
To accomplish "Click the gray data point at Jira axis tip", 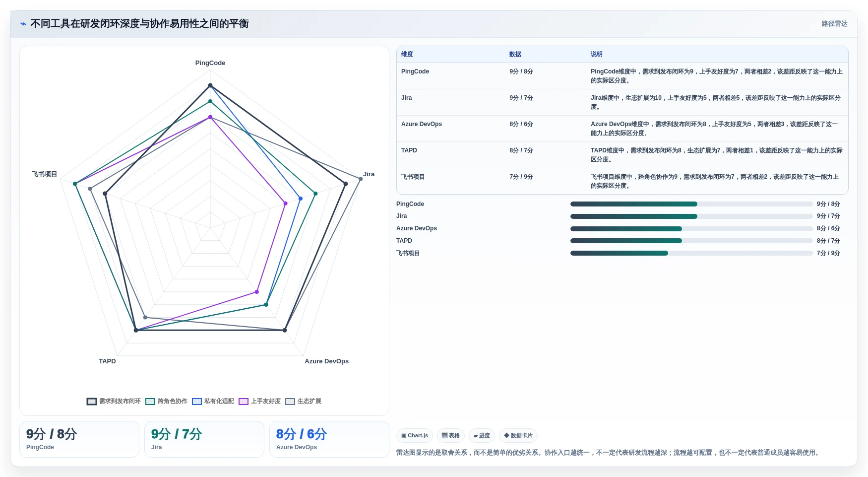I will [x=361, y=179].
